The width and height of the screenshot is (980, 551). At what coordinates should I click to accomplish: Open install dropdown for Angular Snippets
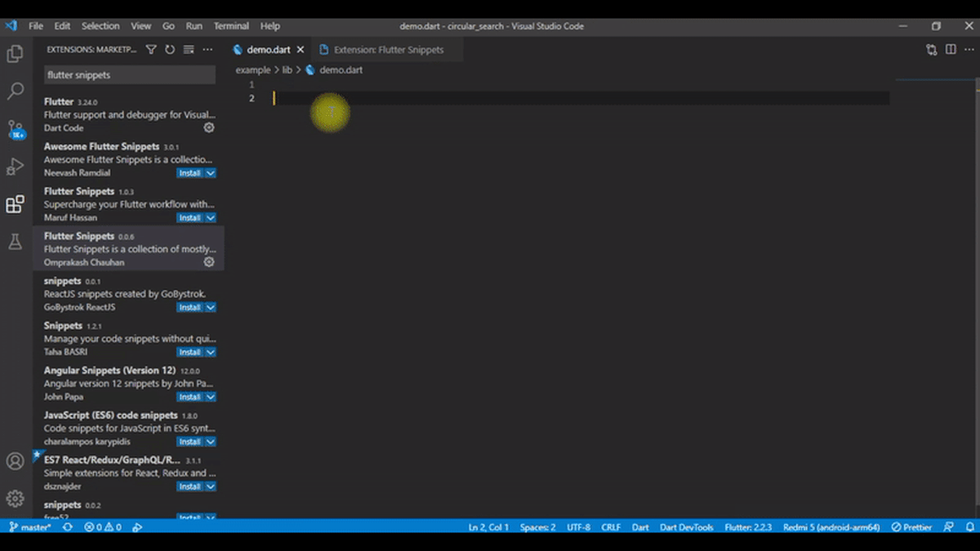click(211, 397)
